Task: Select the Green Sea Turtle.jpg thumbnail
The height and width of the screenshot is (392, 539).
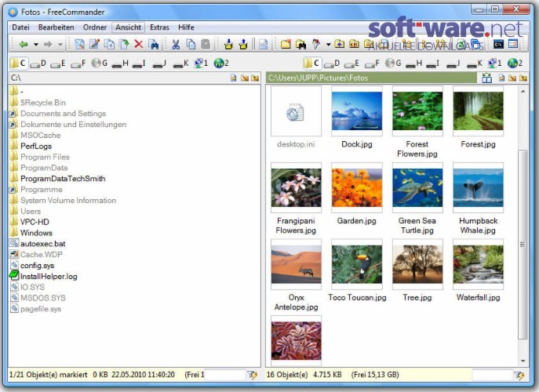Action: (x=417, y=187)
